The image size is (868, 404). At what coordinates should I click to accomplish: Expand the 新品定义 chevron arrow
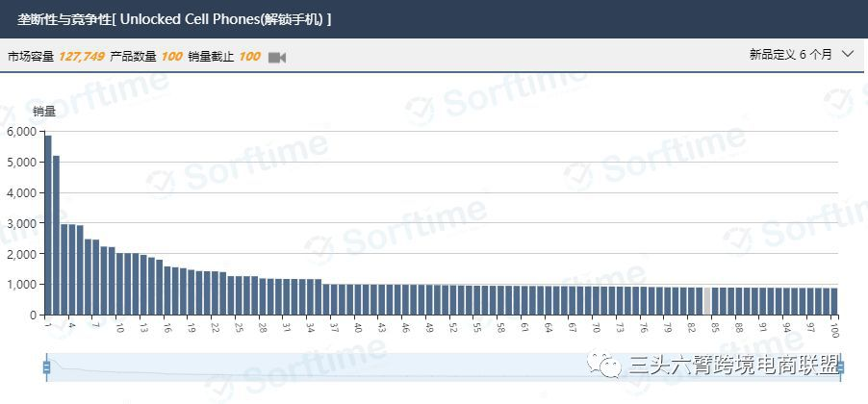click(x=848, y=55)
